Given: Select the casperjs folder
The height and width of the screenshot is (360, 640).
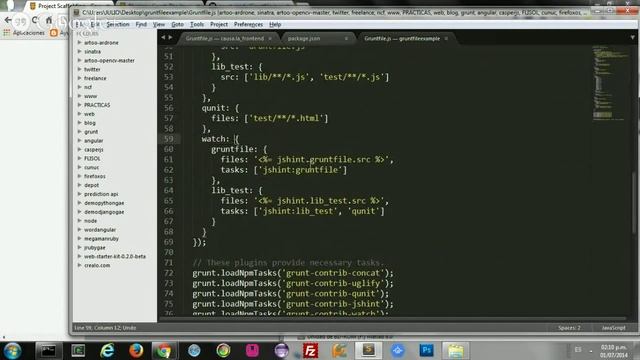Looking at the screenshot, I should pos(93,149).
